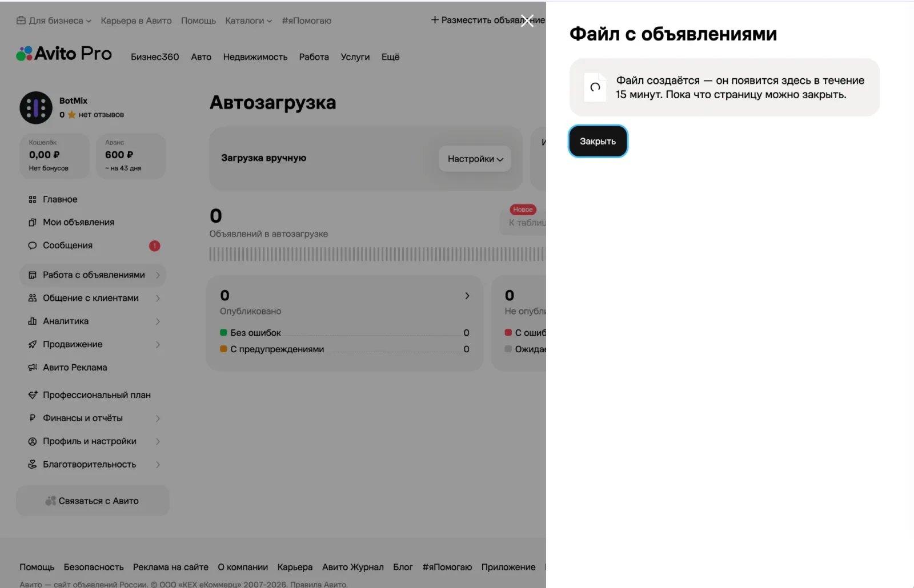
Task: Click the Закрыть button
Action: pos(598,141)
